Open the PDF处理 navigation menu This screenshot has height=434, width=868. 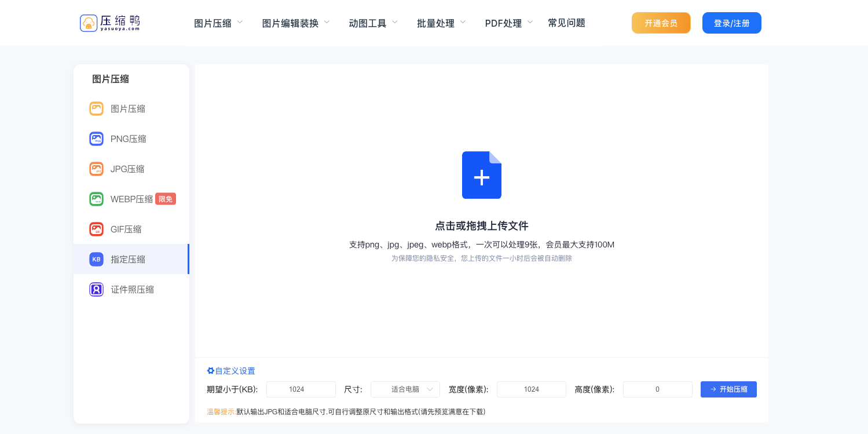(503, 23)
